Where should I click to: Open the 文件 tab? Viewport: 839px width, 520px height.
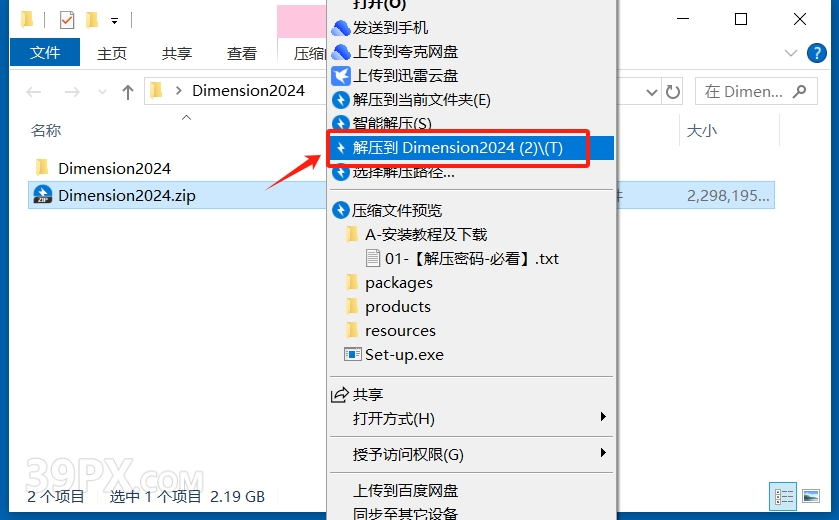45,52
